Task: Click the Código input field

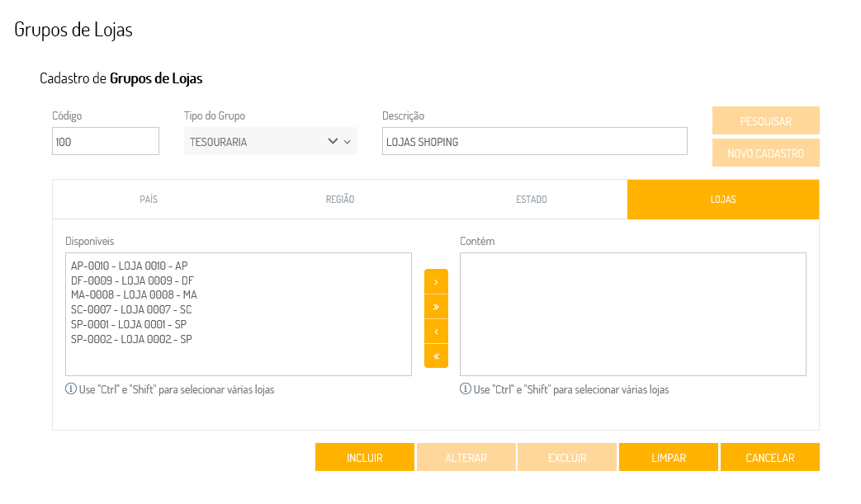Action: [106, 141]
